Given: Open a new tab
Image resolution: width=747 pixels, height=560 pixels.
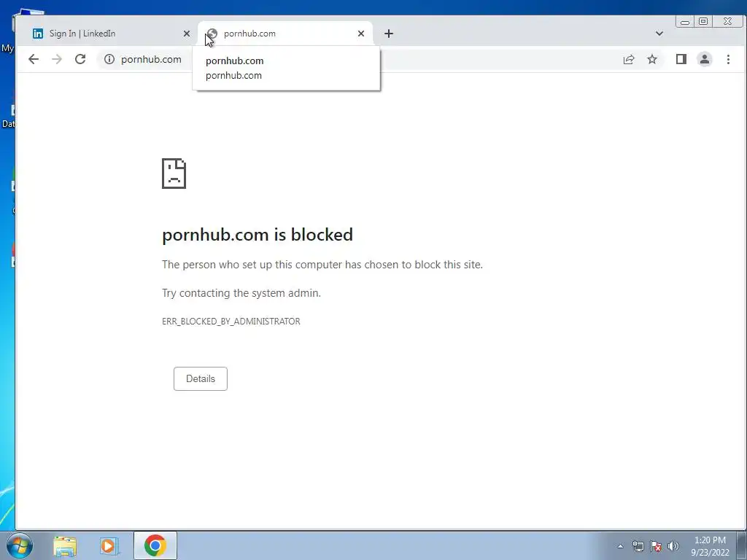Looking at the screenshot, I should 389,34.
